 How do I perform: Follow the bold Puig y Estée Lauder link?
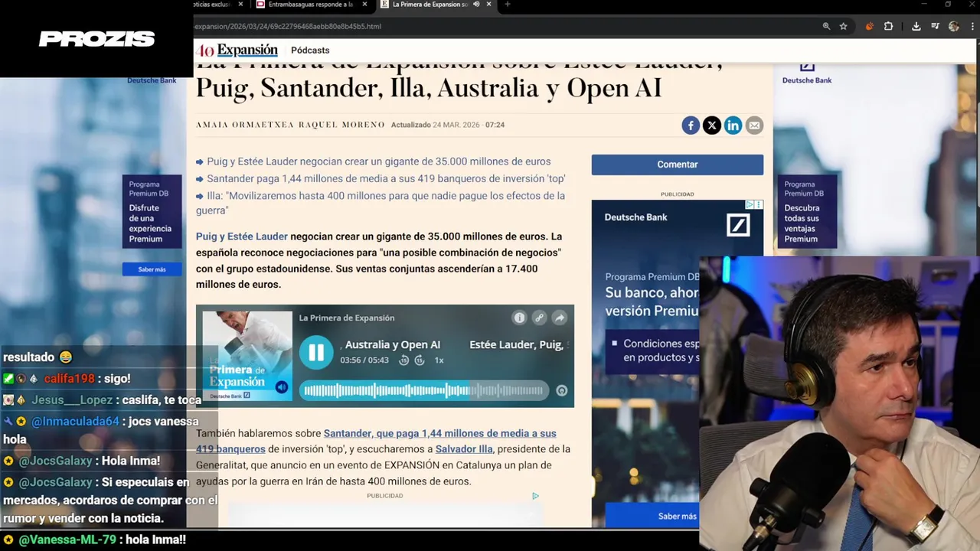click(x=242, y=236)
